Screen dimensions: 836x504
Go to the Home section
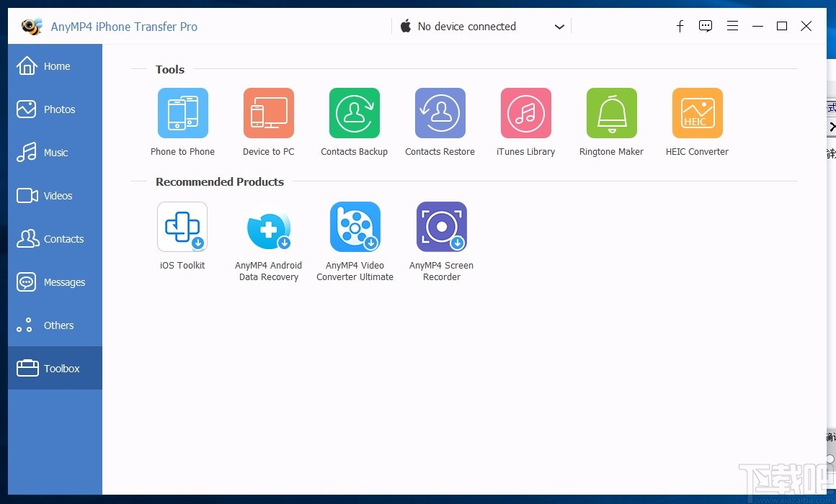[x=55, y=66]
